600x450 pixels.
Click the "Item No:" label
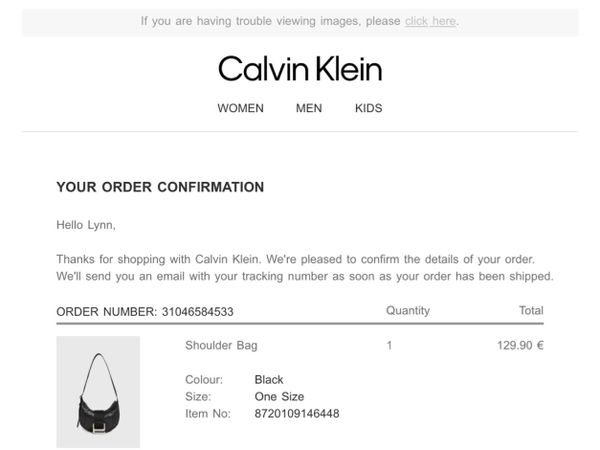coord(208,413)
